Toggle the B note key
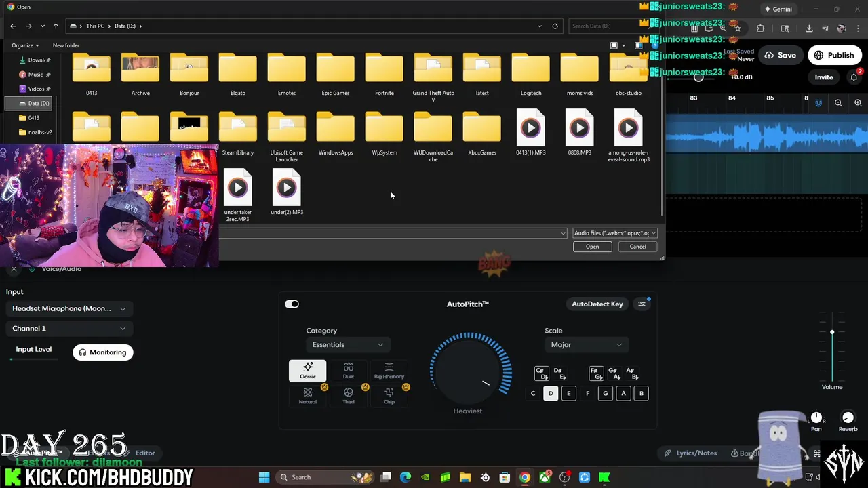Screen dimensions: 868x488 [x=641, y=393]
